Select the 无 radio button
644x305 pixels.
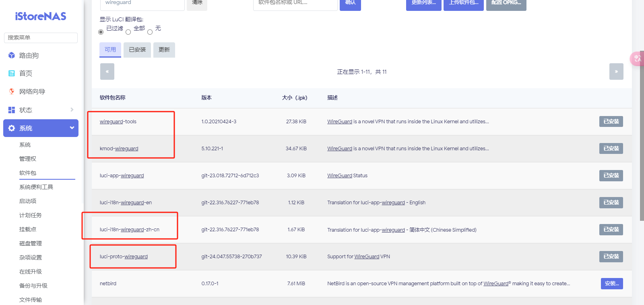[x=150, y=32]
